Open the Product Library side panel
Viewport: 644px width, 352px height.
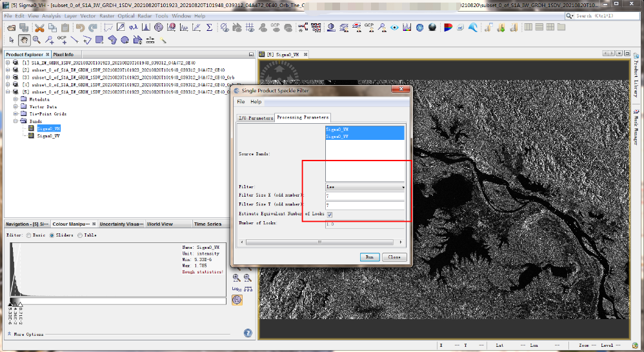coord(636,76)
